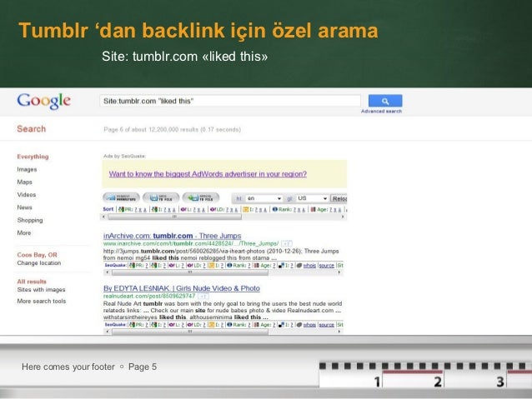Click scrollbar thumb under inArchive.com result
Screen dimensions: 532x399
[190, 272]
